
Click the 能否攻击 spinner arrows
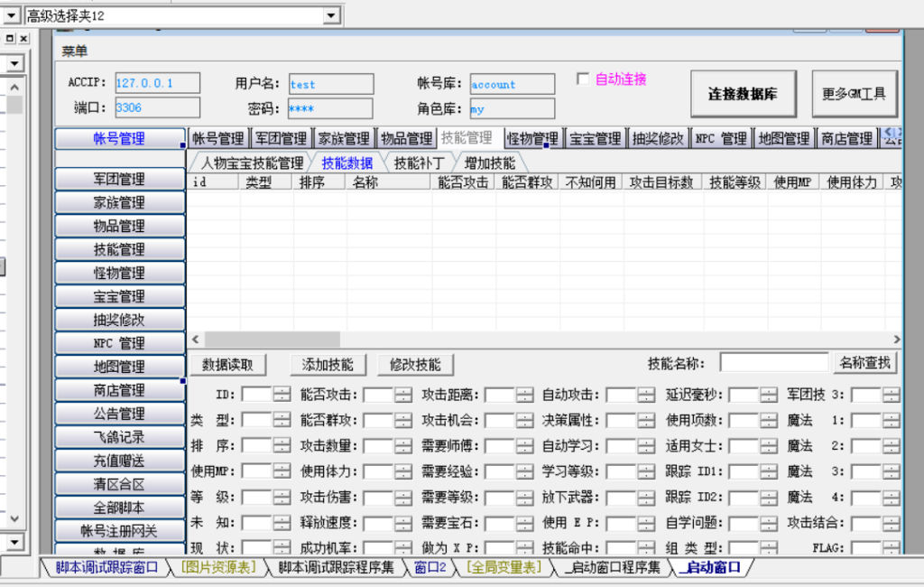(x=403, y=395)
